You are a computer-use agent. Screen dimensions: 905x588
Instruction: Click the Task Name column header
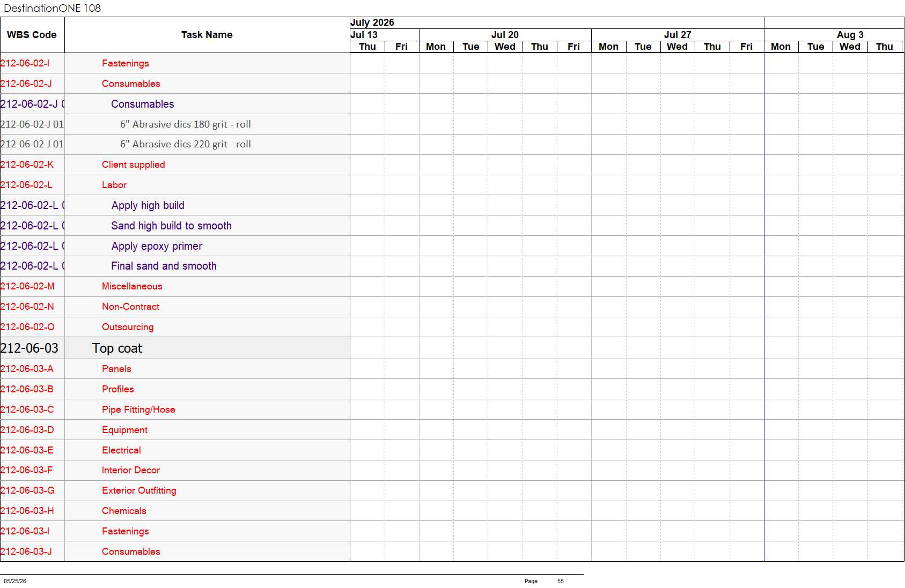tap(207, 35)
